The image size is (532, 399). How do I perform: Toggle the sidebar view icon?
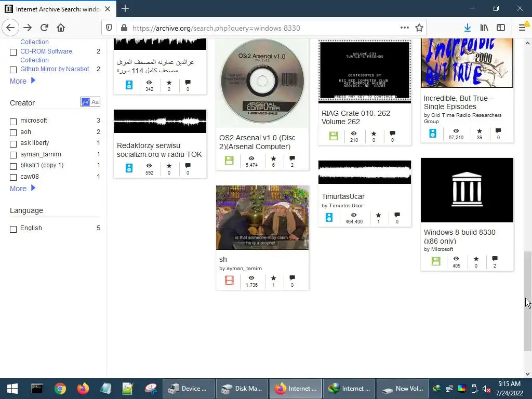coord(501,28)
